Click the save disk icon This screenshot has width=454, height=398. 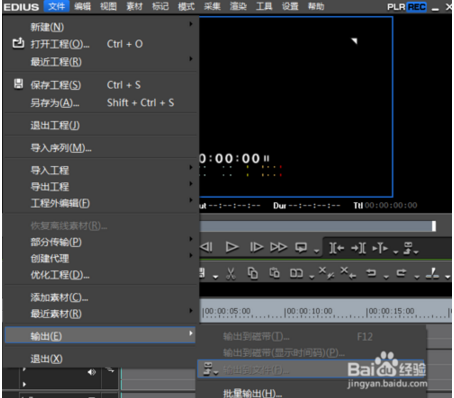click(x=18, y=84)
